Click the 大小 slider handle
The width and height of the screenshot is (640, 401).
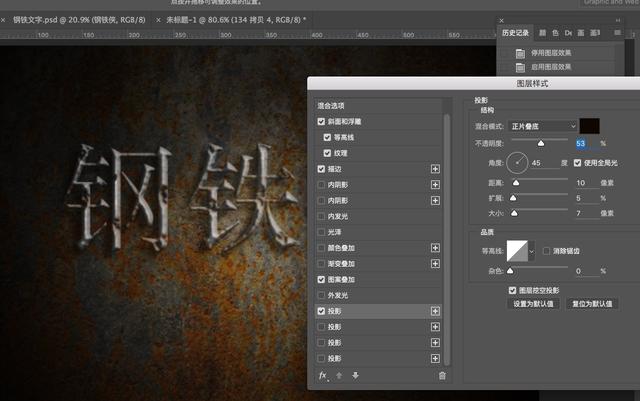pyautogui.click(x=514, y=213)
